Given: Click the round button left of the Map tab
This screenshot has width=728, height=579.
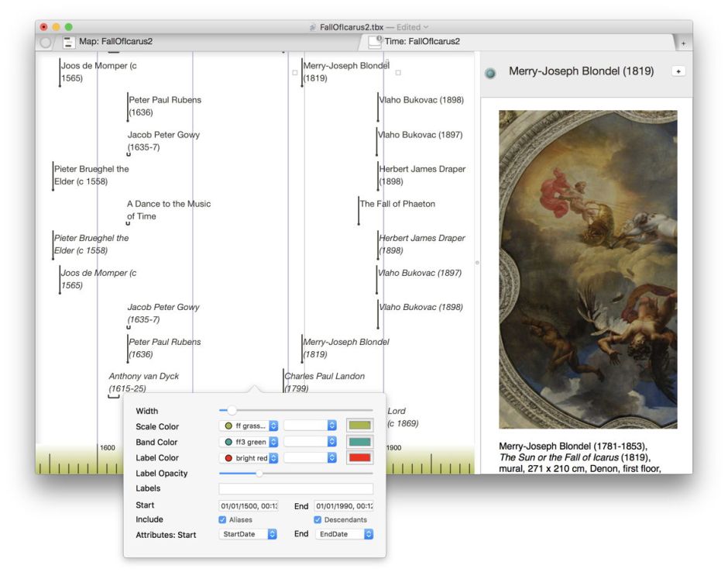Looking at the screenshot, I should point(46,42).
